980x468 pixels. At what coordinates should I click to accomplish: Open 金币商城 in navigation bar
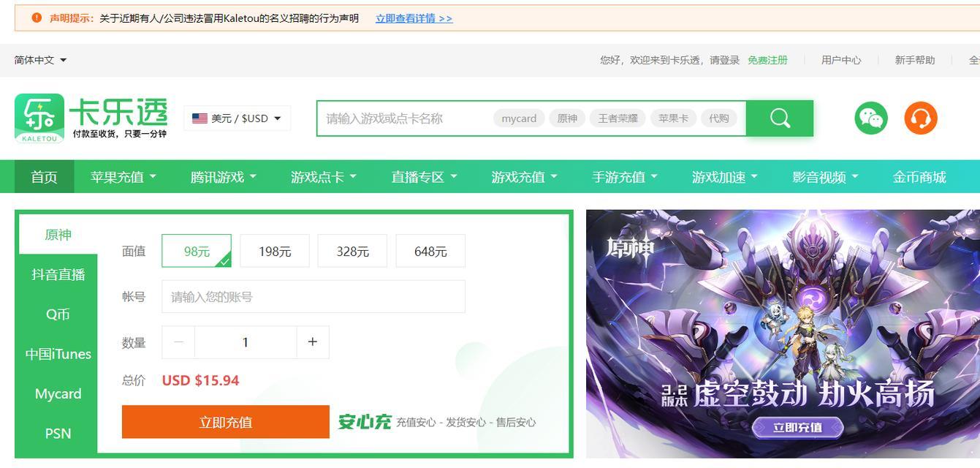point(919,177)
